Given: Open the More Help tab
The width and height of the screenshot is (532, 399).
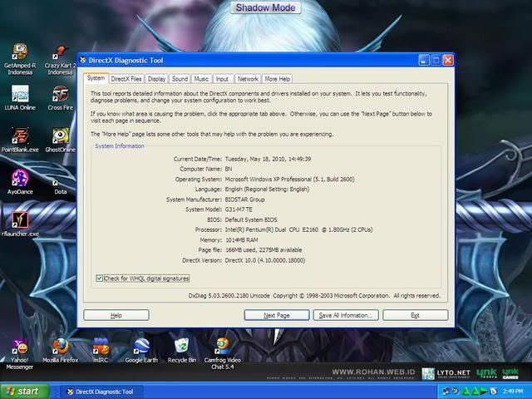Looking at the screenshot, I should (x=277, y=79).
